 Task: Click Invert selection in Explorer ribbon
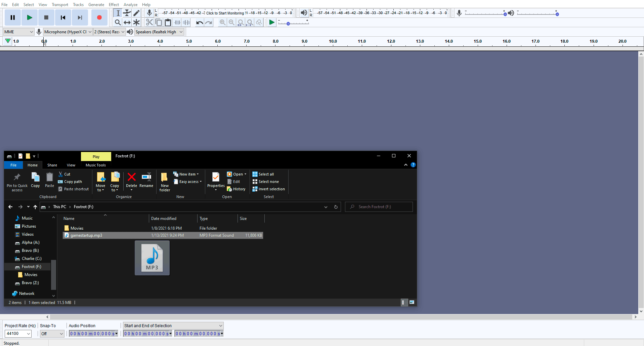pos(268,189)
